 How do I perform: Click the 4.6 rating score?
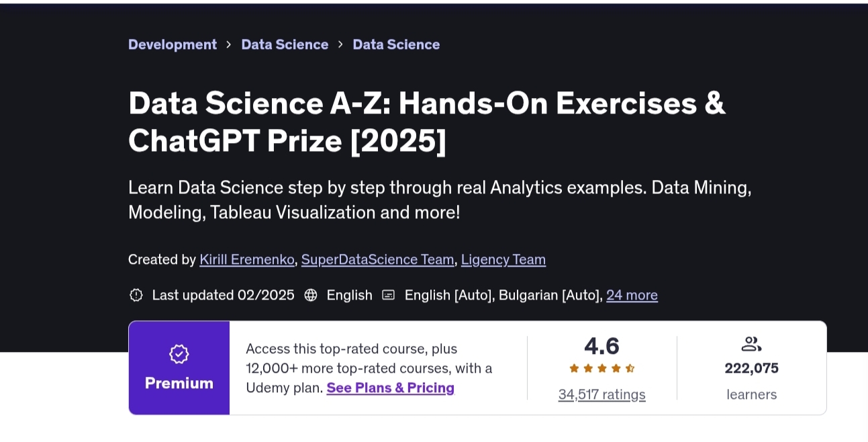tap(601, 346)
